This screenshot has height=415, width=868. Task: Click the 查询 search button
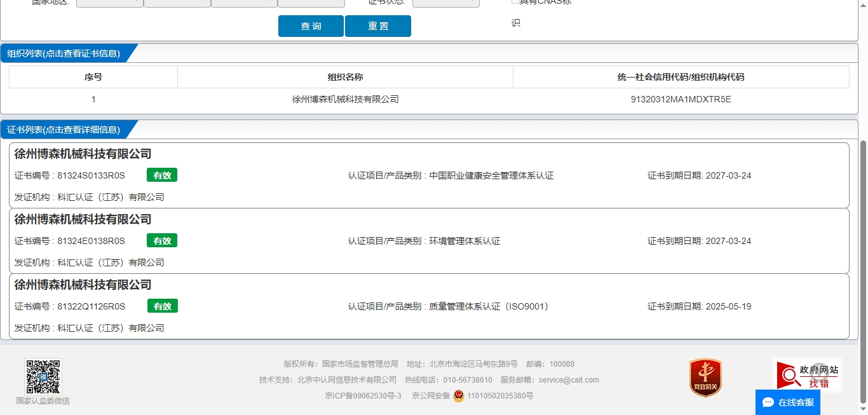click(x=311, y=26)
